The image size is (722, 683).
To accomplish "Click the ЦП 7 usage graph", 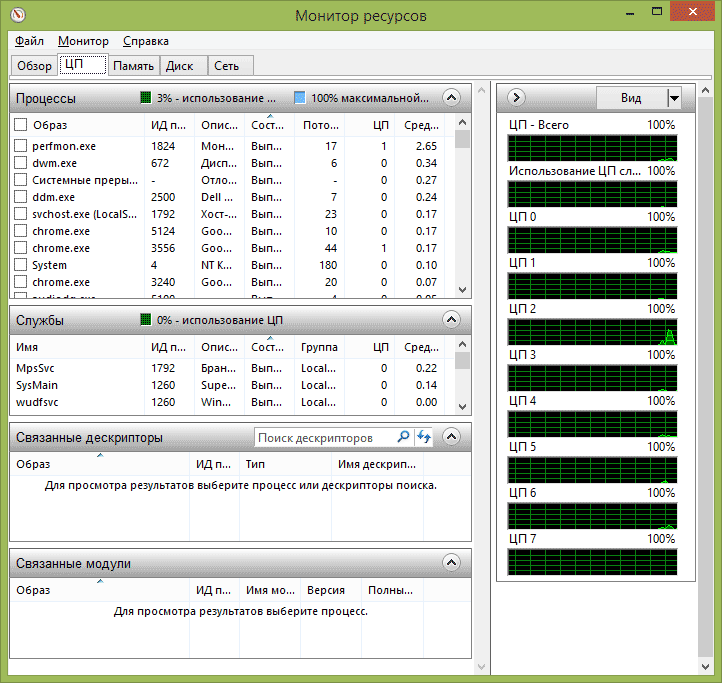I will click(593, 561).
